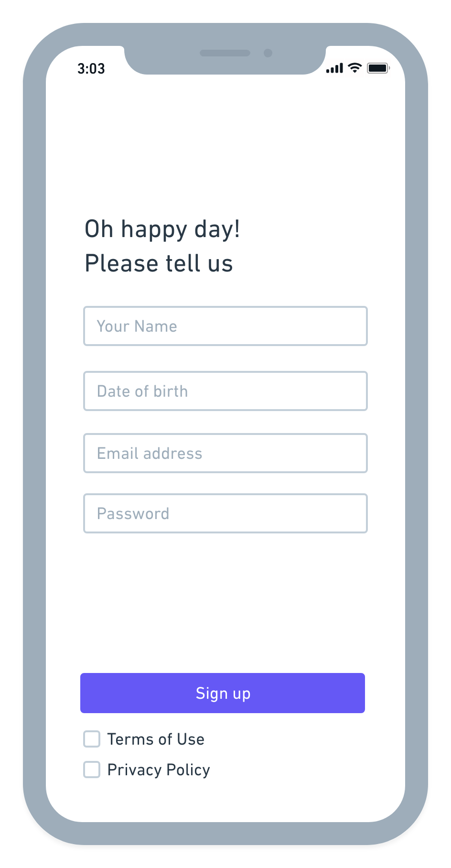Click the gray phone notch cutout

tap(225, 60)
